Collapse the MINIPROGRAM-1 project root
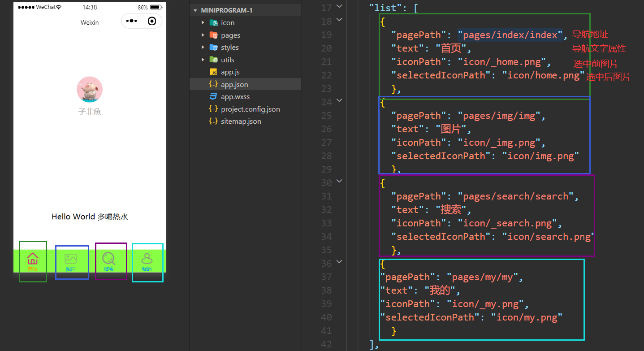The height and width of the screenshot is (351, 644). point(195,10)
